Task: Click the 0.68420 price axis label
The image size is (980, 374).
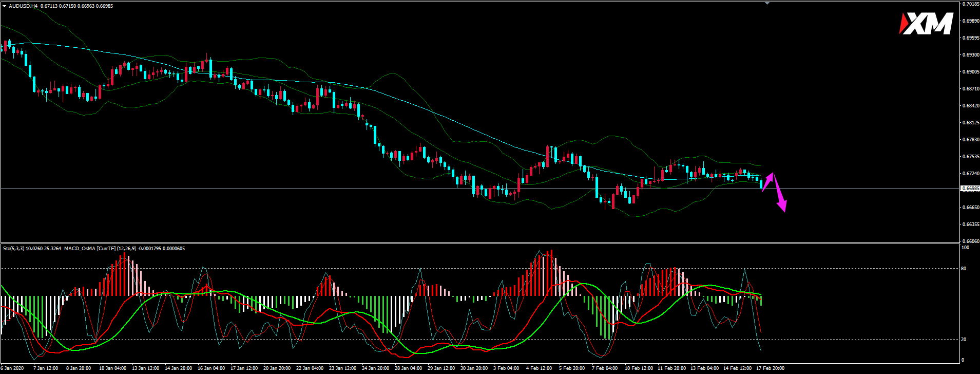Action: (x=970, y=106)
